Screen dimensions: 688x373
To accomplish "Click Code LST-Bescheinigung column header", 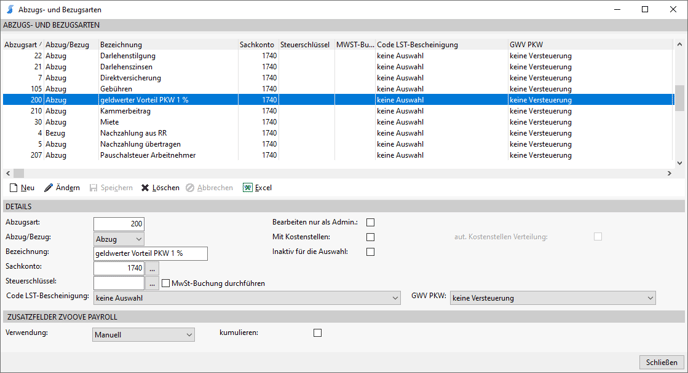I will click(441, 45).
